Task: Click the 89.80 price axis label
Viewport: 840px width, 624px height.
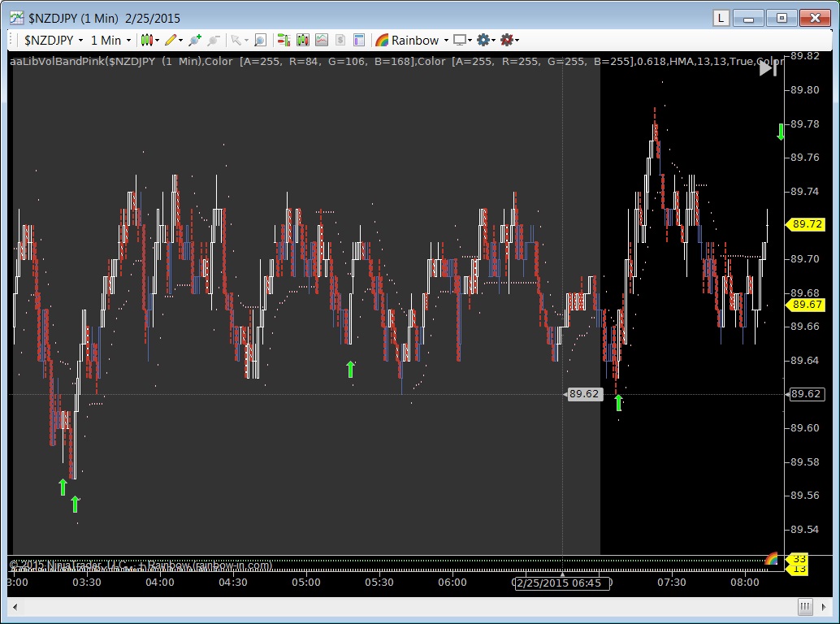Action: 804,90
